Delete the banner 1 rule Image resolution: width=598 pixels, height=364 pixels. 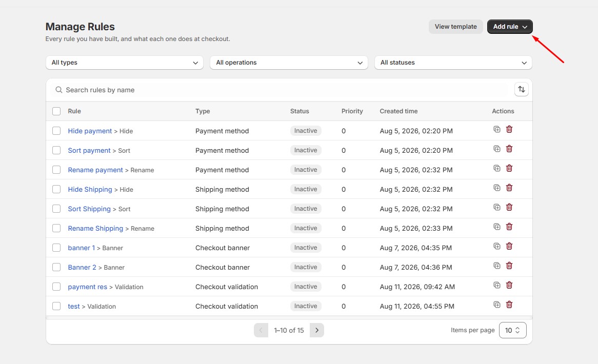click(x=509, y=246)
